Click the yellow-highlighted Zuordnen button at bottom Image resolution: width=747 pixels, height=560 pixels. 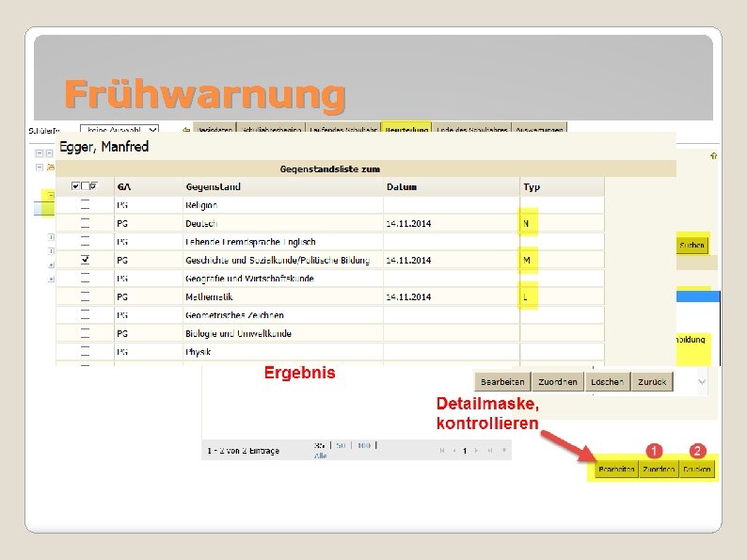coord(659,470)
